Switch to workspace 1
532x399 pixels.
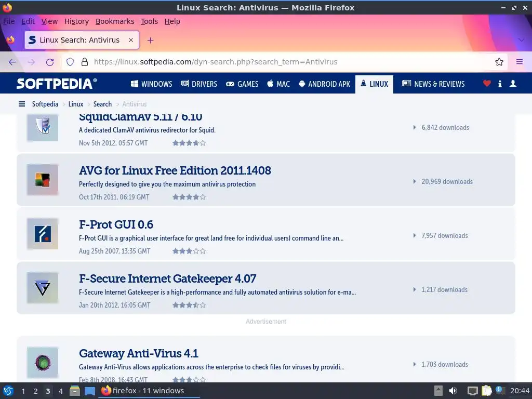tap(23, 391)
